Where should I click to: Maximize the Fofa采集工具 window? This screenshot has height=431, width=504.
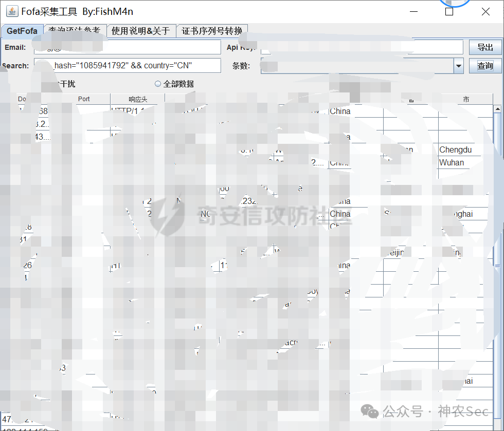click(x=449, y=12)
